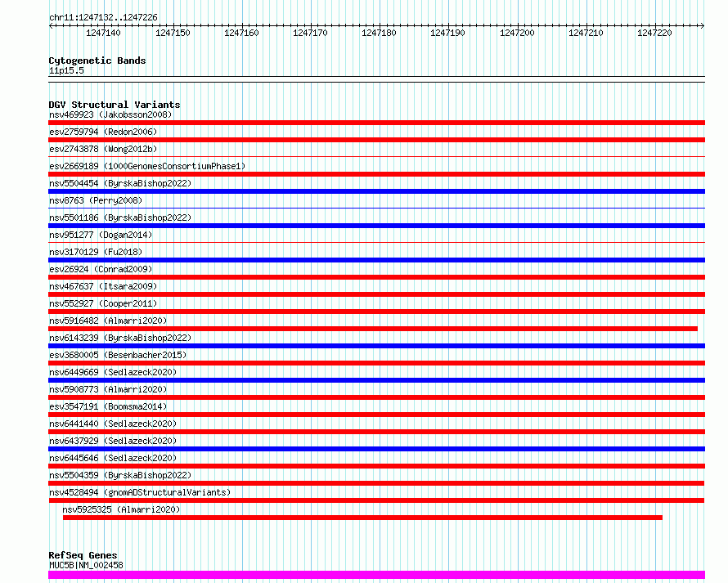
Task: Click the DGV Structural Variants track title
Action: coord(115,105)
